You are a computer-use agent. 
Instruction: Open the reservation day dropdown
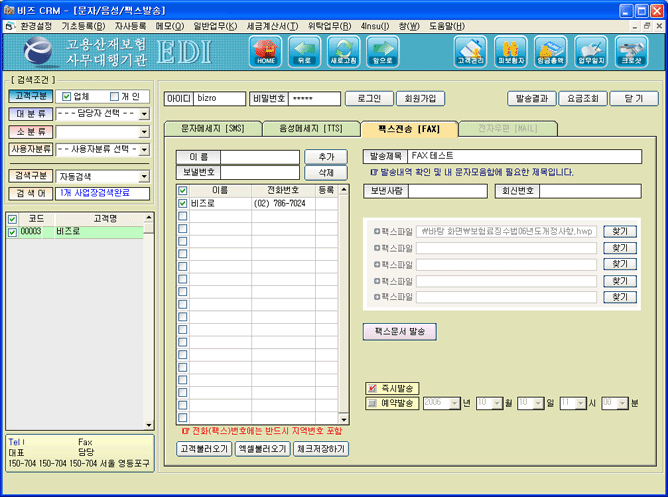point(538,403)
